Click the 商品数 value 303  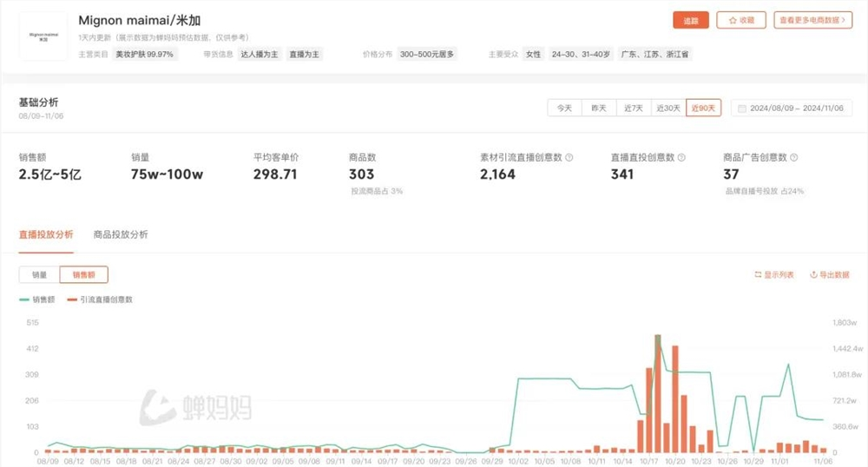(361, 174)
